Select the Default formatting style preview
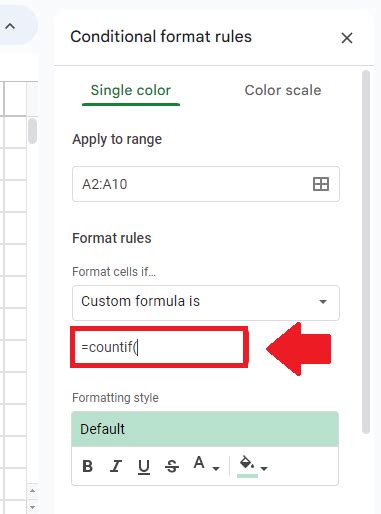Screen dimensions: 381x514 [x=205, y=429]
